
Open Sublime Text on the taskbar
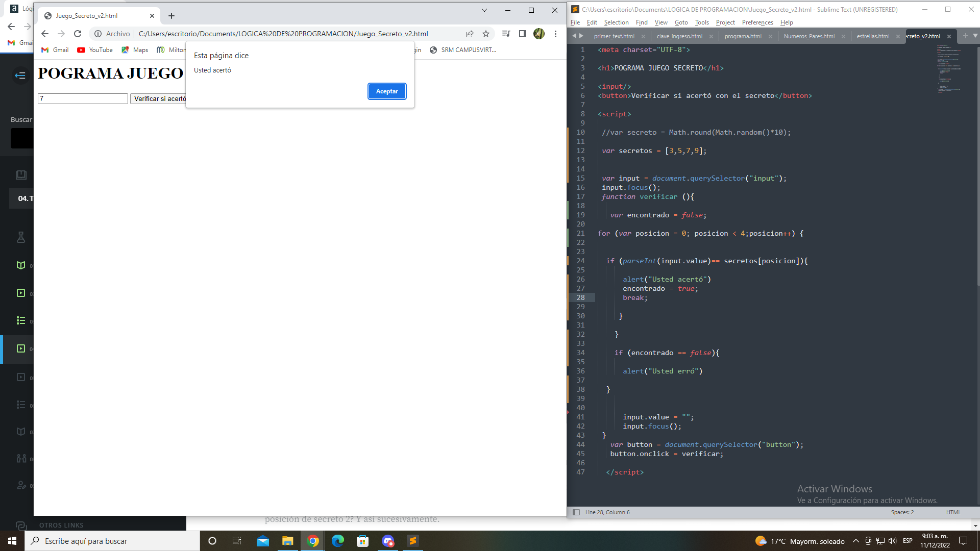pos(412,541)
